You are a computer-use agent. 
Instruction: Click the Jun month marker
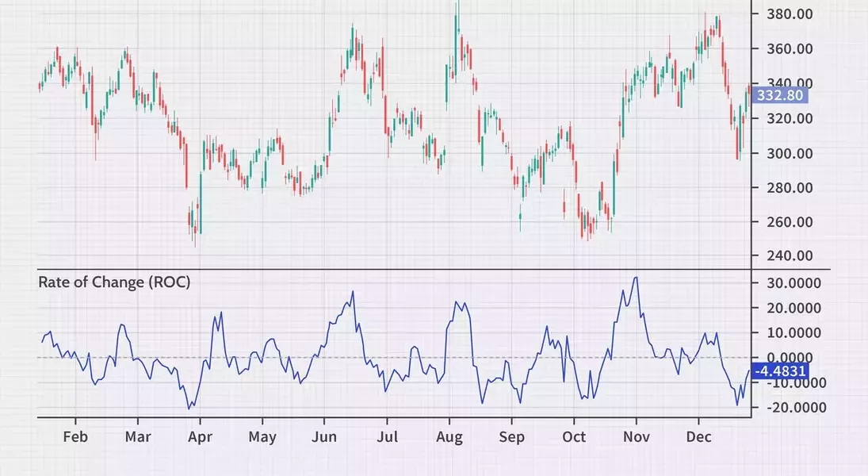pos(324,436)
